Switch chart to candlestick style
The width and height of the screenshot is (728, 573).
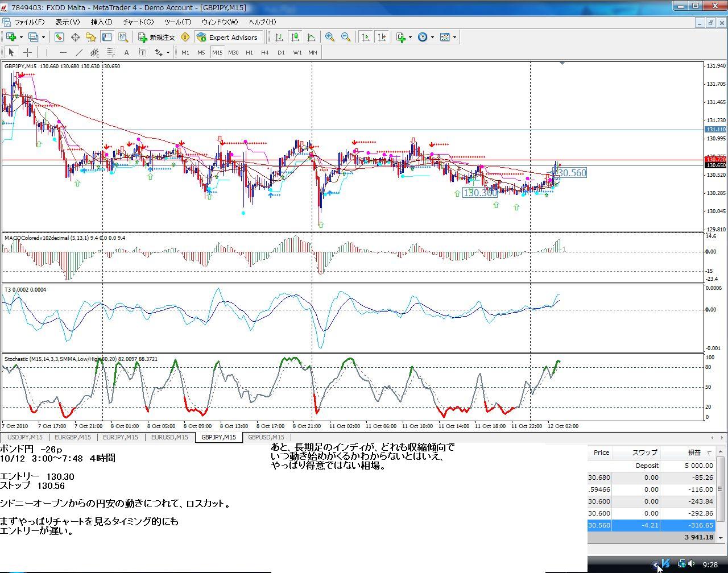click(295, 37)
